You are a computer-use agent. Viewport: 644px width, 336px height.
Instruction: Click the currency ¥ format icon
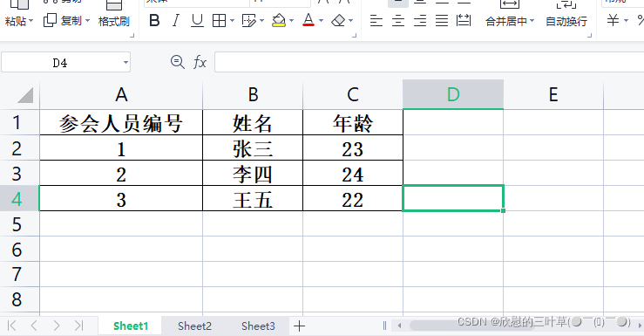coord(613,20)
